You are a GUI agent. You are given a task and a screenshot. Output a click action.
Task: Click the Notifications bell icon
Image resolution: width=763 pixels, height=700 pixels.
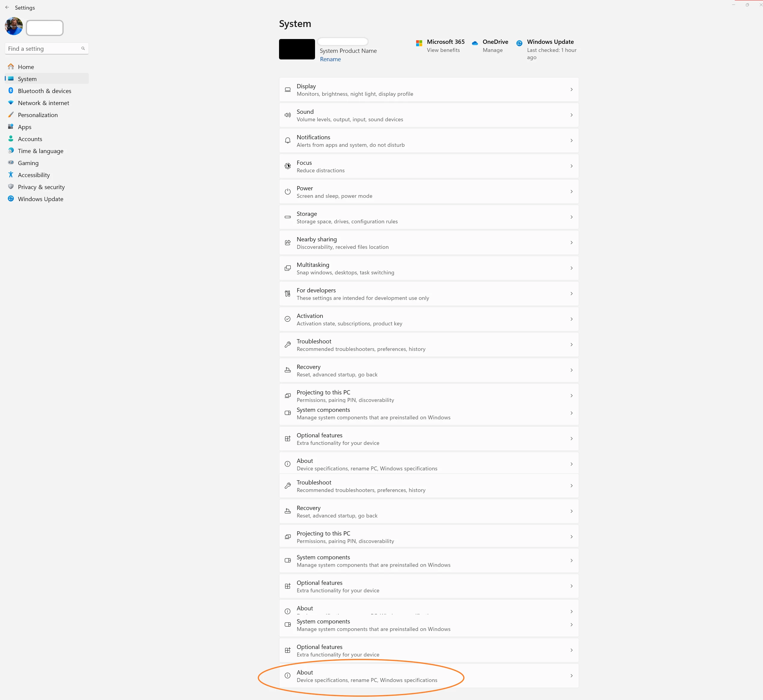(x=288, y=140)
